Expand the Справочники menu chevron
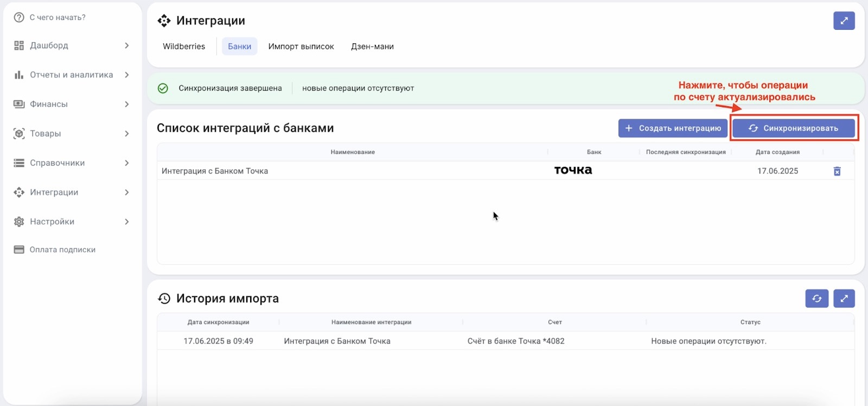Viewport: 868px width, 406px height. pos(126,163)
